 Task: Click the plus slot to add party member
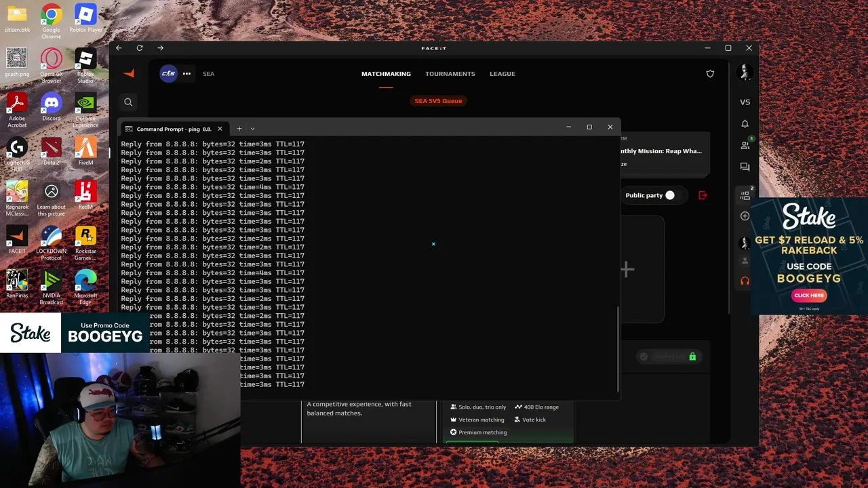(x=627, y=270)
